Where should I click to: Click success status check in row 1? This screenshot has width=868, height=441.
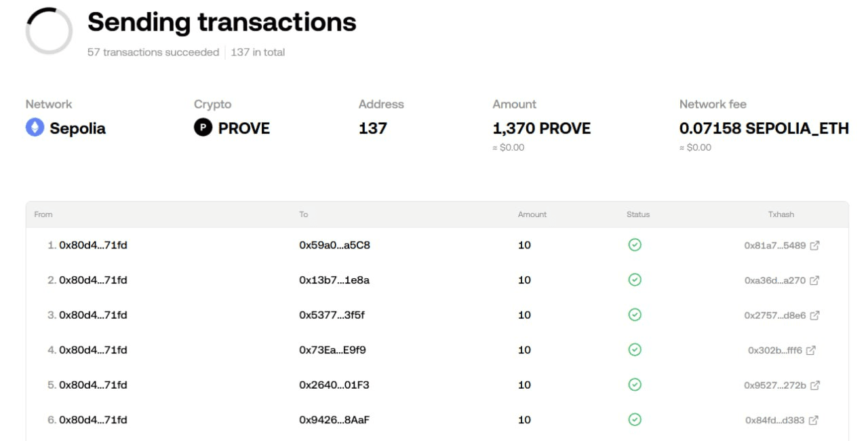click(635, 245)
